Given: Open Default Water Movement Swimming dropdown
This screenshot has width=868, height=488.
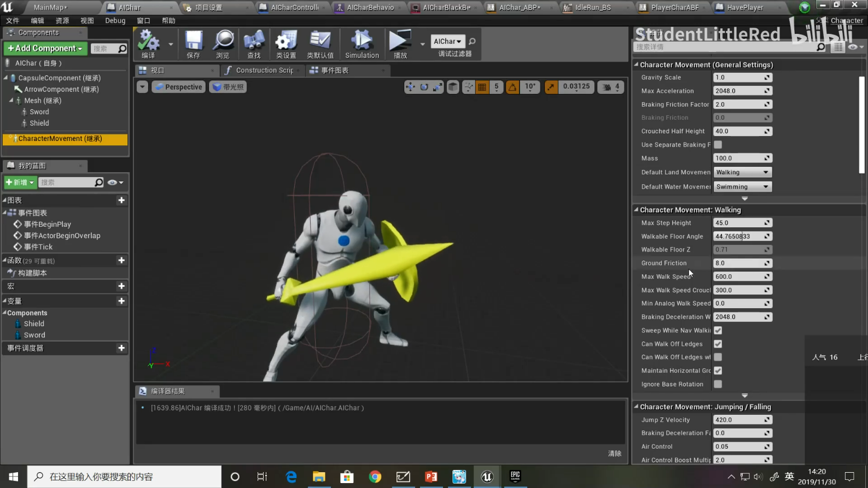Looking at the screenshot, I should (743, 187).
